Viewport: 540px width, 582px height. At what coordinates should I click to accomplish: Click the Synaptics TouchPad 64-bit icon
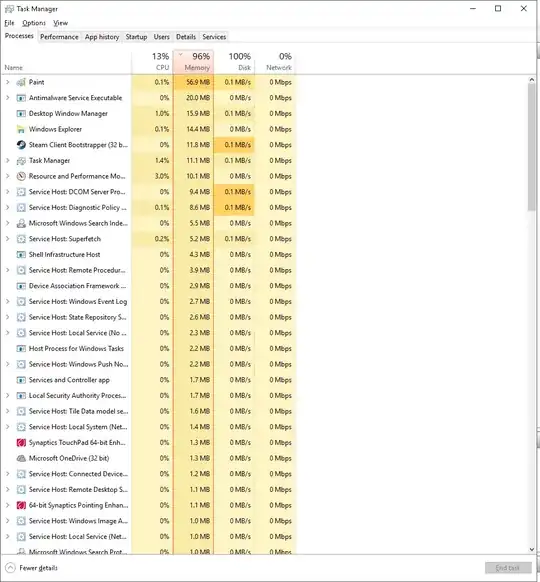(x=21, y=442)
